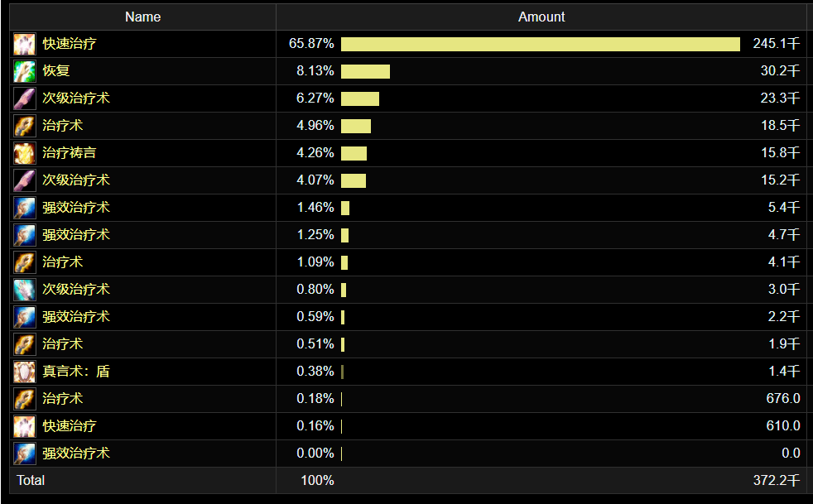The height and width of the screenshot is (504, 813).
Task: Open the 治疗祷言 spell name link
Action: click(x=70, y=153)
